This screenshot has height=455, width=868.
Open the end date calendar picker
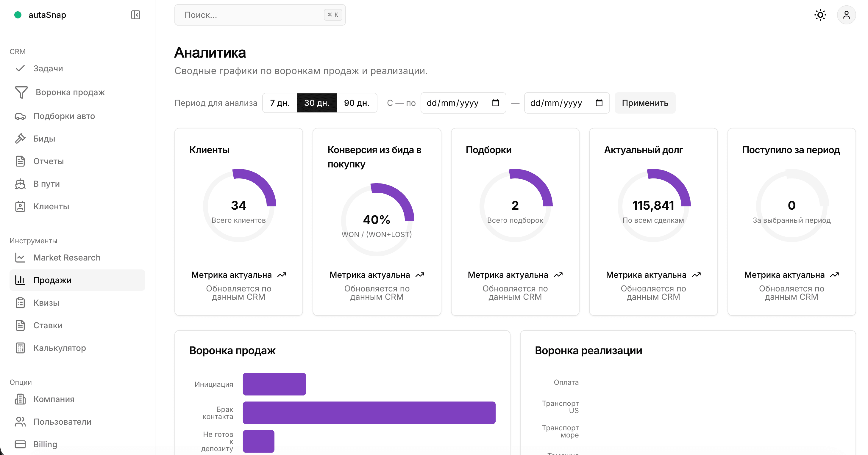pyautogui.click(x=599, y=103)
